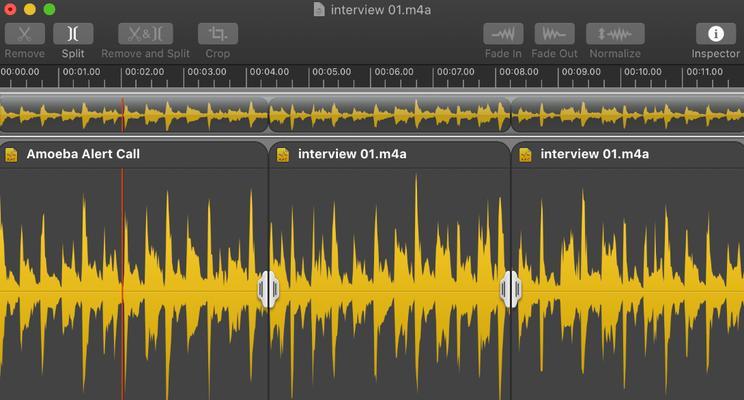Click the Remove label text
This screenshot has width=744, height=400.
tap(25, 54)
